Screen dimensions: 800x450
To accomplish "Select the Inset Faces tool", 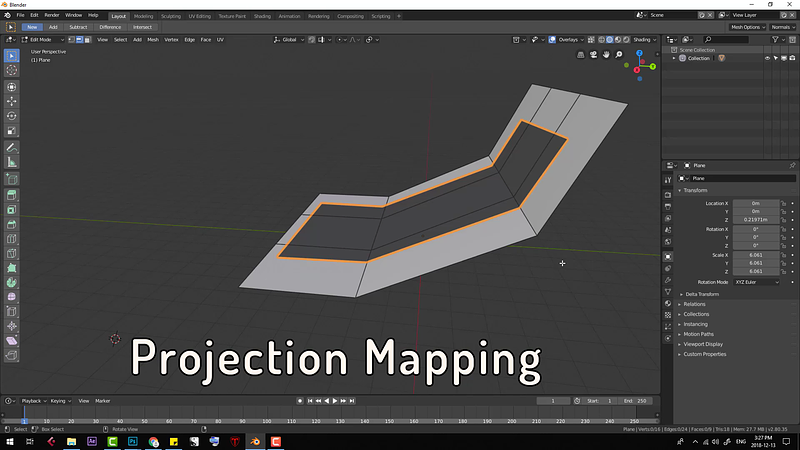I will 12,210.
